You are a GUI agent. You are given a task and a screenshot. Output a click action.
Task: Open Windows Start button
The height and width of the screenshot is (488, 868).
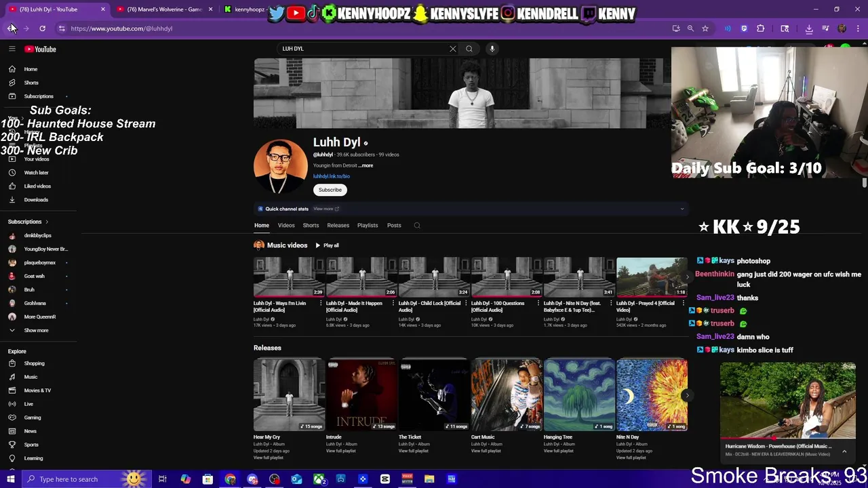pos(11,479)
